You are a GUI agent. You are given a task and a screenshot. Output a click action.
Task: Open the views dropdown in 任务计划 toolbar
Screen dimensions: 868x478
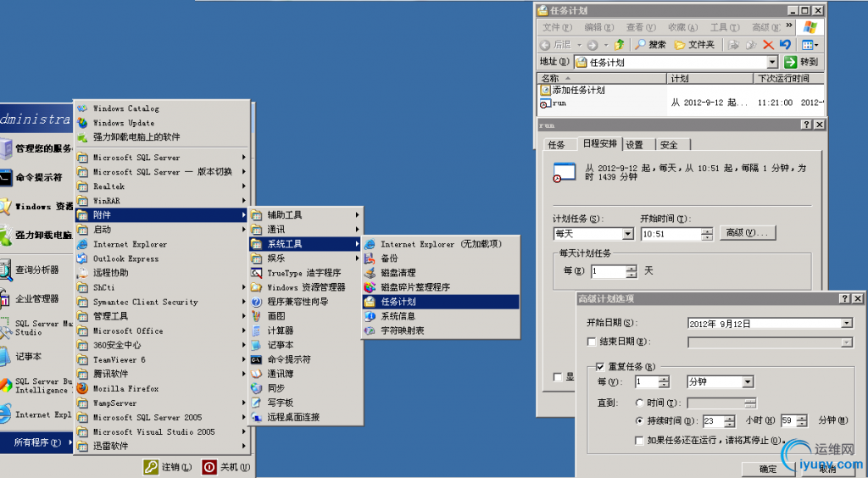[810, 45]
